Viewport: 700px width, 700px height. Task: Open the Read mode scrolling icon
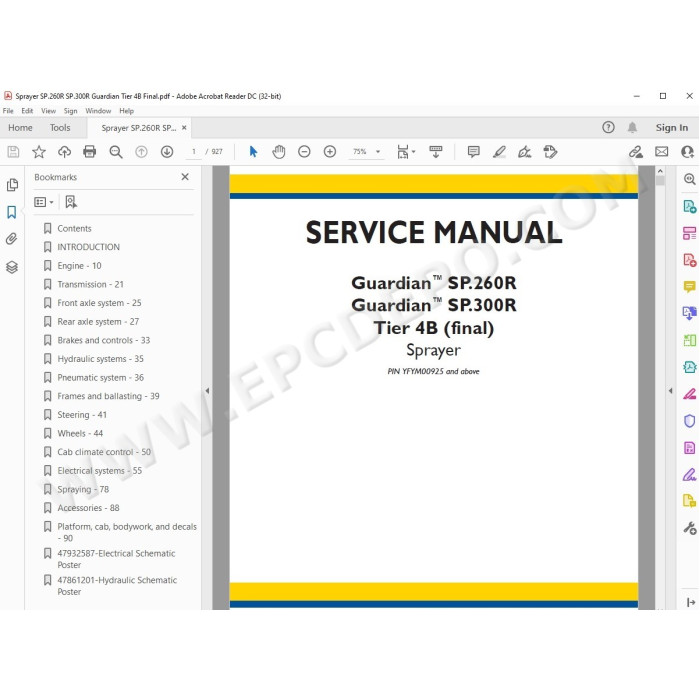tap(436, 152)
